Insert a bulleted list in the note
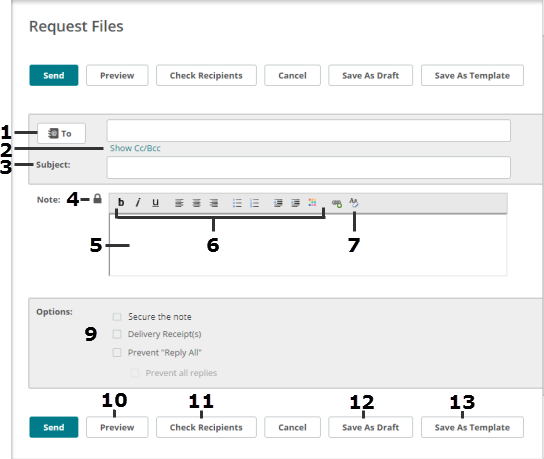 (x=237, y=203)
